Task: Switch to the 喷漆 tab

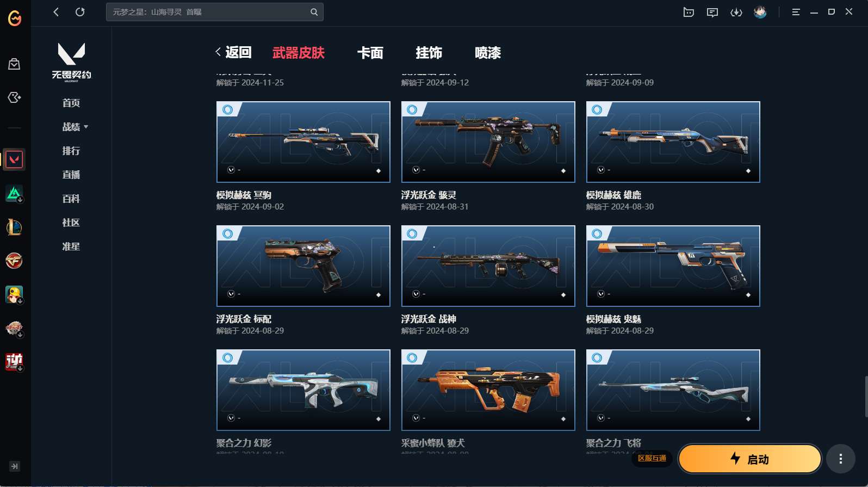Action: click(488, 53)
